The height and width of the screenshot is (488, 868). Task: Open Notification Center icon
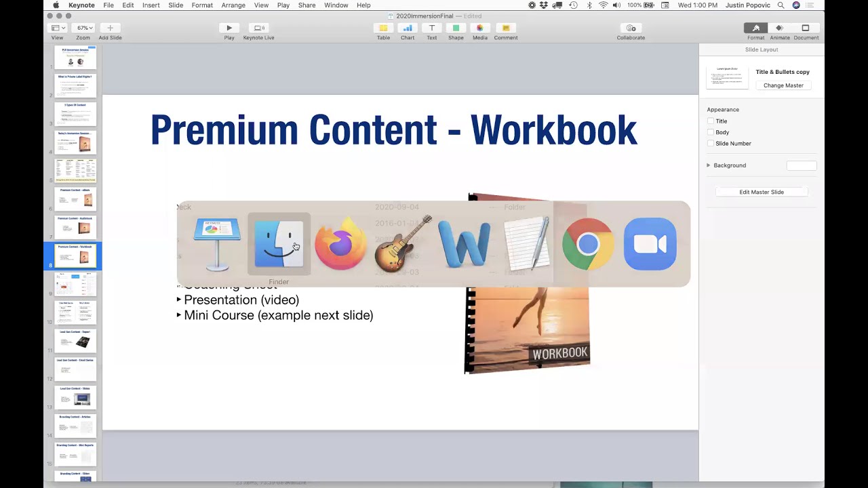811,5
